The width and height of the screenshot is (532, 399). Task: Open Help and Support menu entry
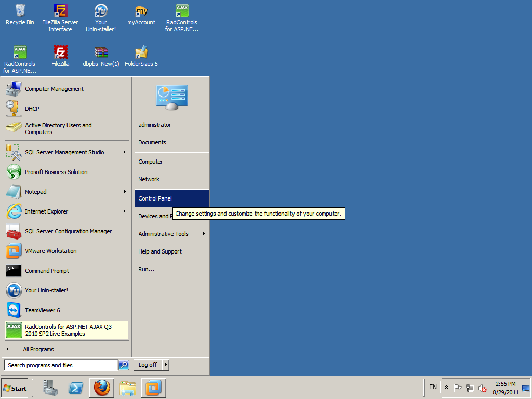pos(171,251)
